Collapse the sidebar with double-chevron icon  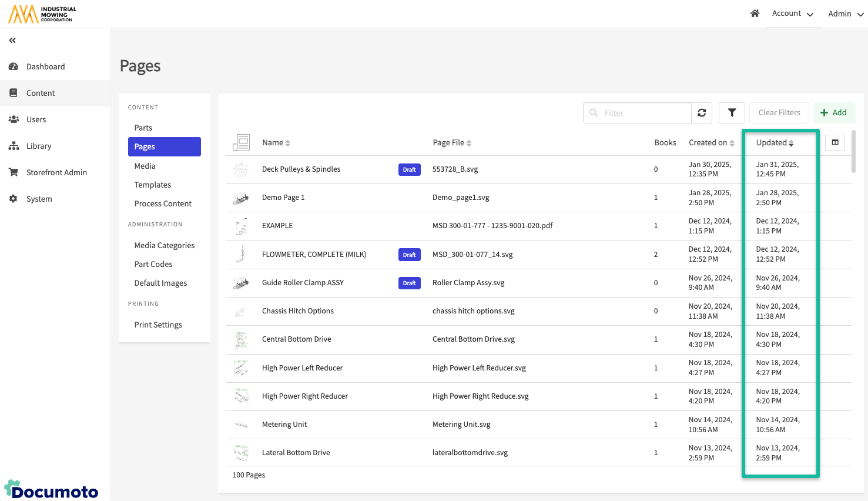12,41
